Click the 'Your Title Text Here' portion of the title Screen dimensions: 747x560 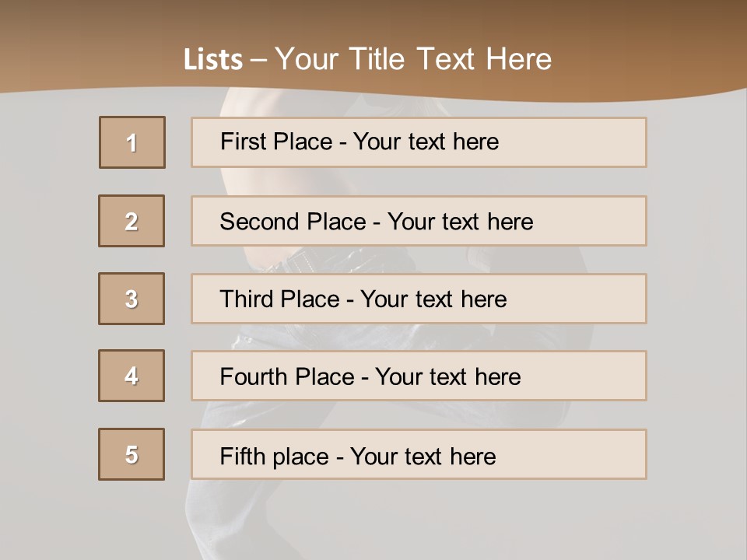pyautogui.click(x=413, y=59)
